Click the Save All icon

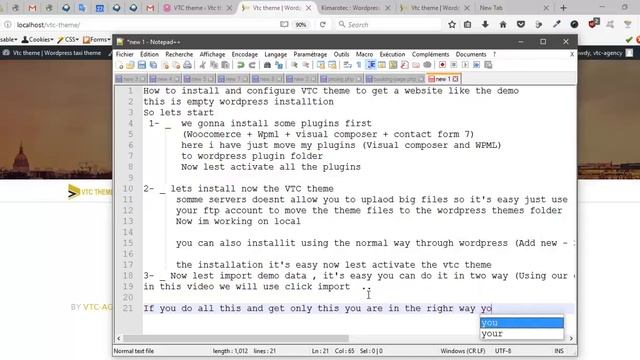pyautogui.click(x=153, y=65)
